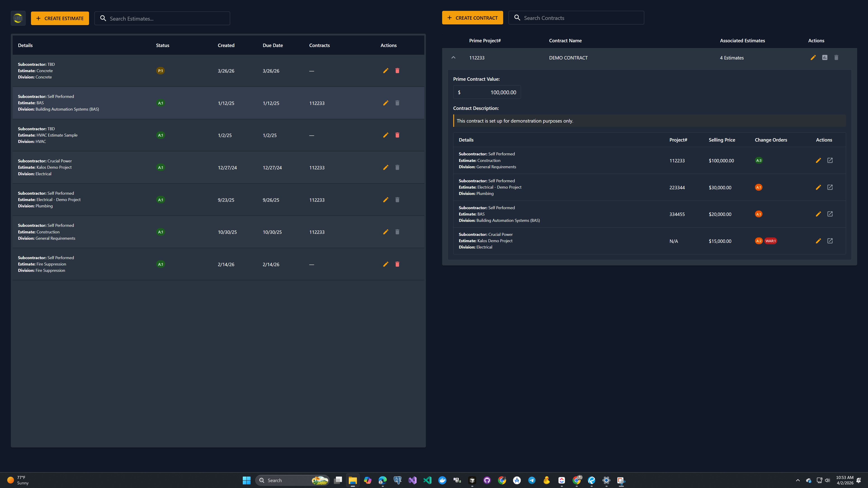868x488 pixels.
Task: Click the search icon in Search Contracts field
Action: pos(517,17)
